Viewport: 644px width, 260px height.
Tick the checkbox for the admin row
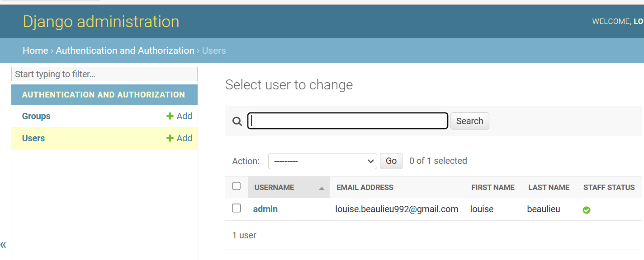[237, 208]
